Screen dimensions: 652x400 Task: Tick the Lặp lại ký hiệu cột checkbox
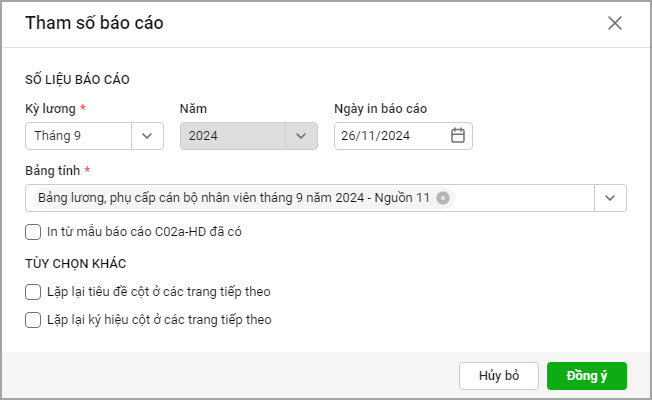[x=33, y=320]
